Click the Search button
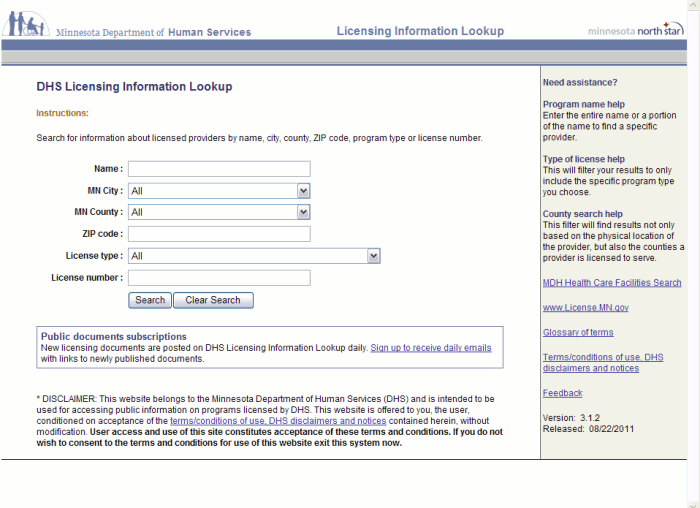 pos(150,300)
